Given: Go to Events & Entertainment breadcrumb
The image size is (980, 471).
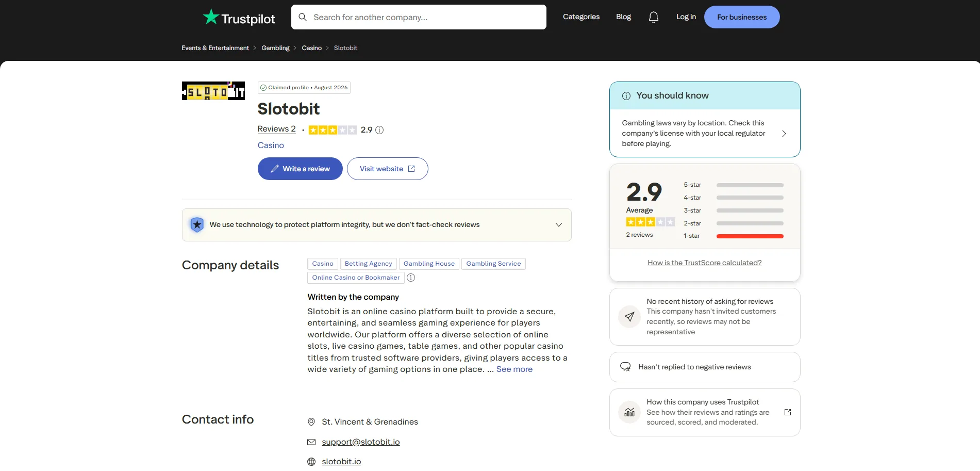Looking at the screenshot, I should tap(215, 48).
